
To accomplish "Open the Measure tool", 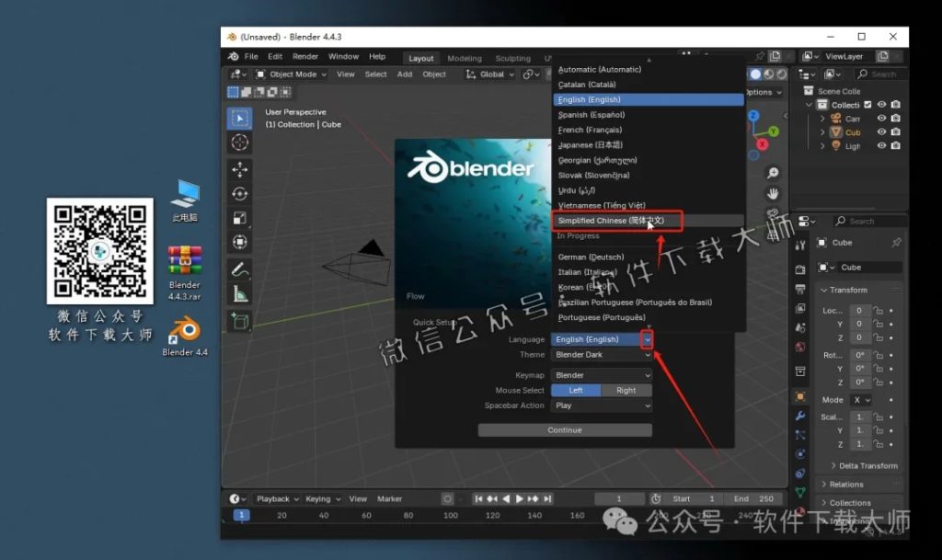I will pos(239,294).
